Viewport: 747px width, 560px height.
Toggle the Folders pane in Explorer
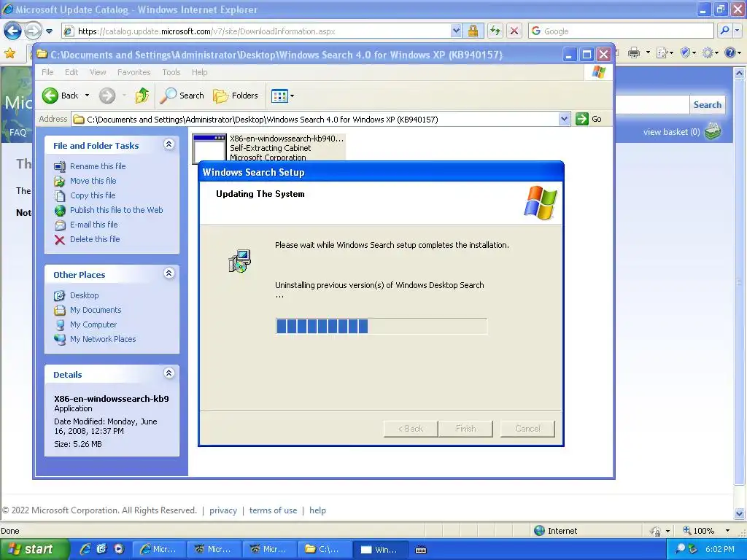click(236, 96)
